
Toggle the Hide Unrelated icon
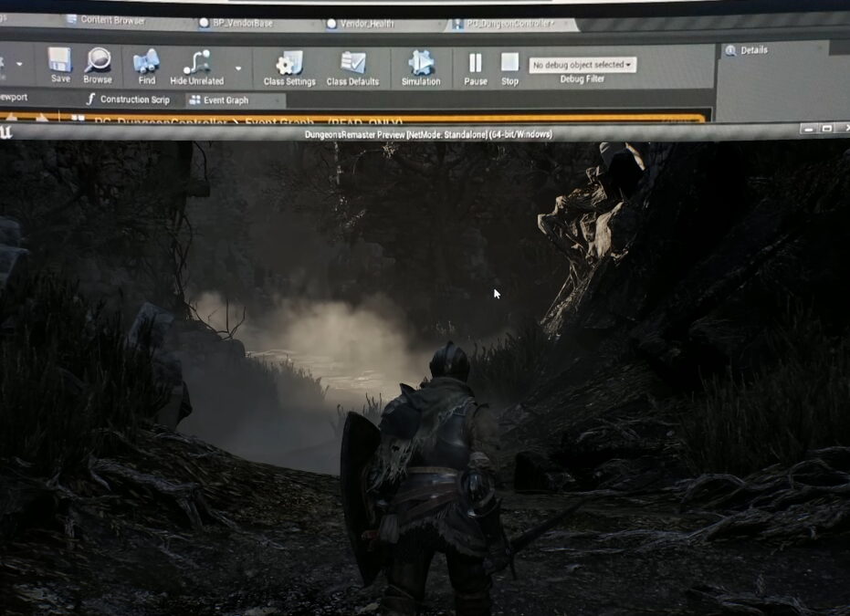point(197,68)
